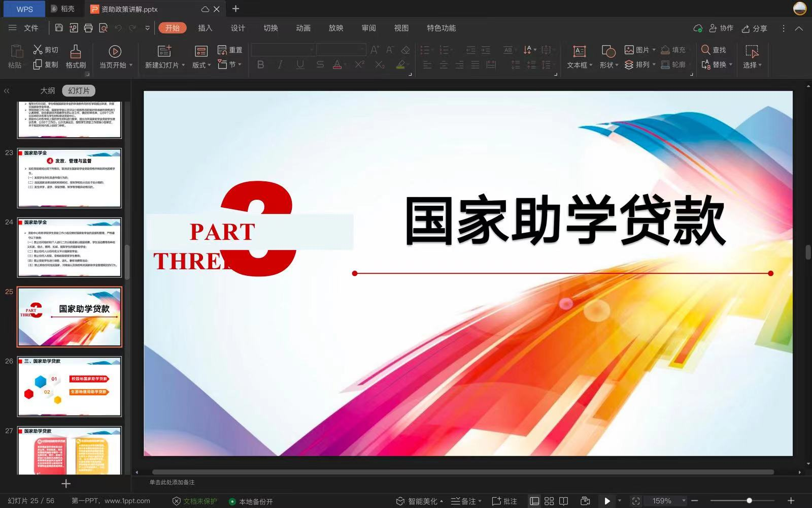Open print preview icon
Viewport: 812px width, 508px height.
[103, 28]
